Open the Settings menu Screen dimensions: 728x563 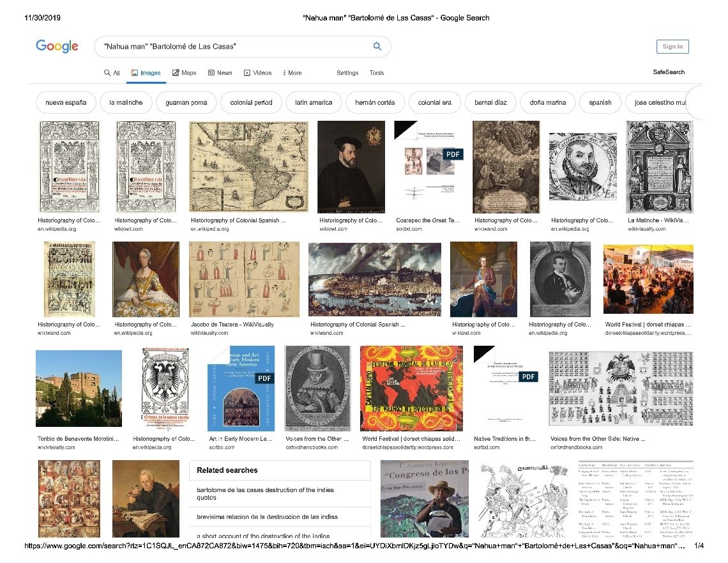pyautogui.click(x=347, y=73)
